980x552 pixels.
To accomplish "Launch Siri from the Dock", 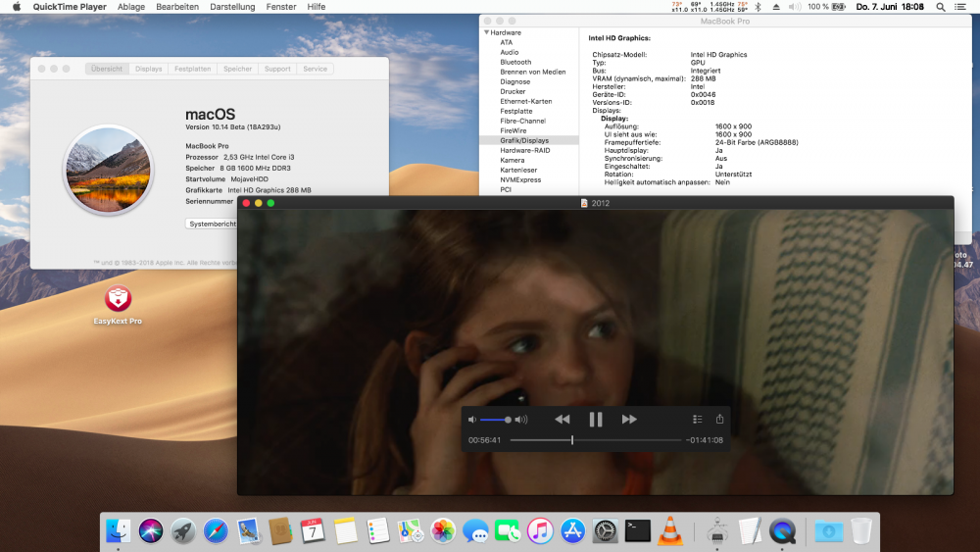I will 151,531.
